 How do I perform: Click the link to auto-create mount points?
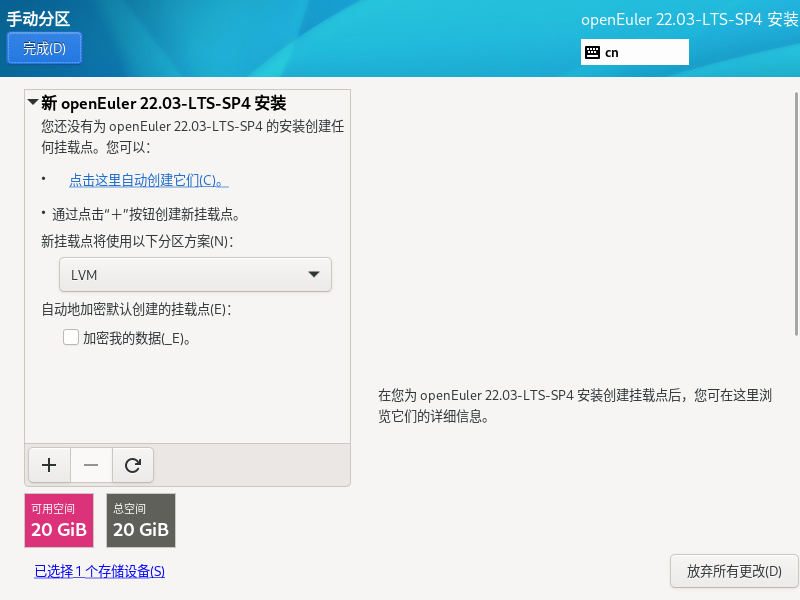click(148, 180)
